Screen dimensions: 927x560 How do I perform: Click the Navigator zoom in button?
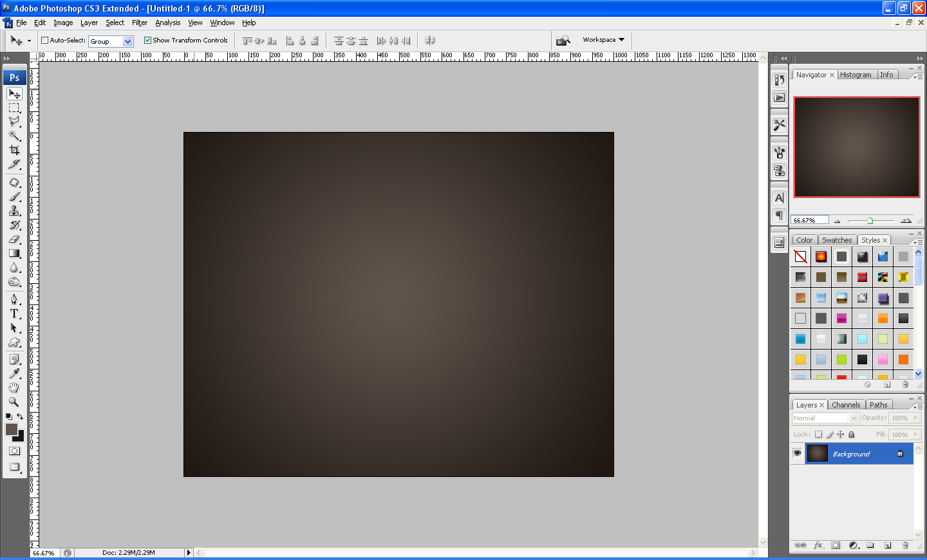point(906,221)
